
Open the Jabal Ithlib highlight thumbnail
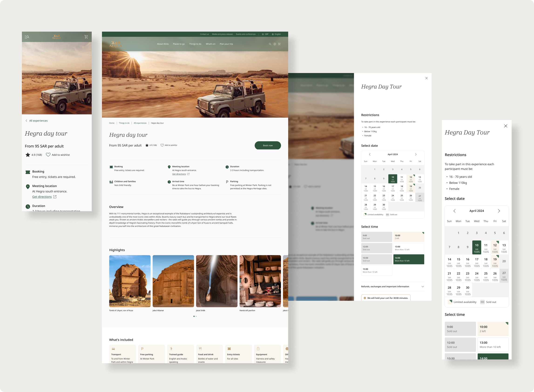(217, 281)
